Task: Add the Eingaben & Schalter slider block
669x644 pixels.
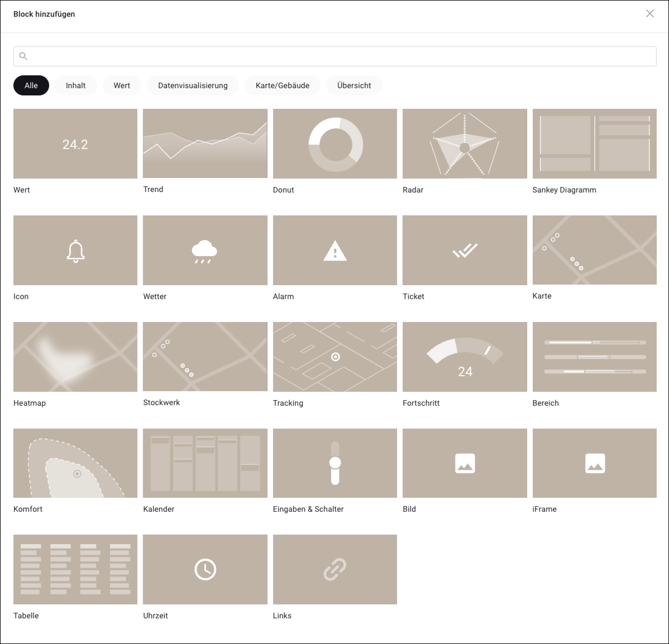Action: (335, 463)
